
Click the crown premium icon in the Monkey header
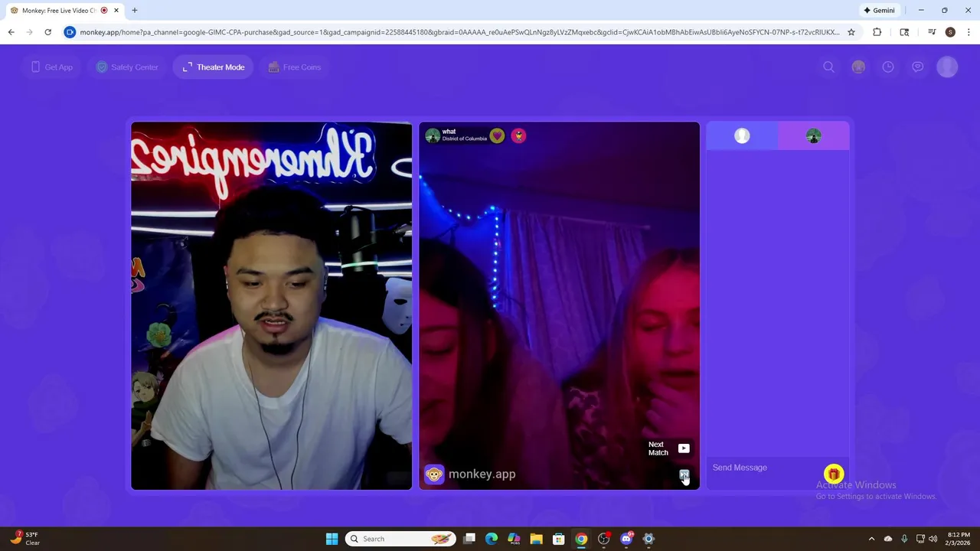tap(858, 67)
